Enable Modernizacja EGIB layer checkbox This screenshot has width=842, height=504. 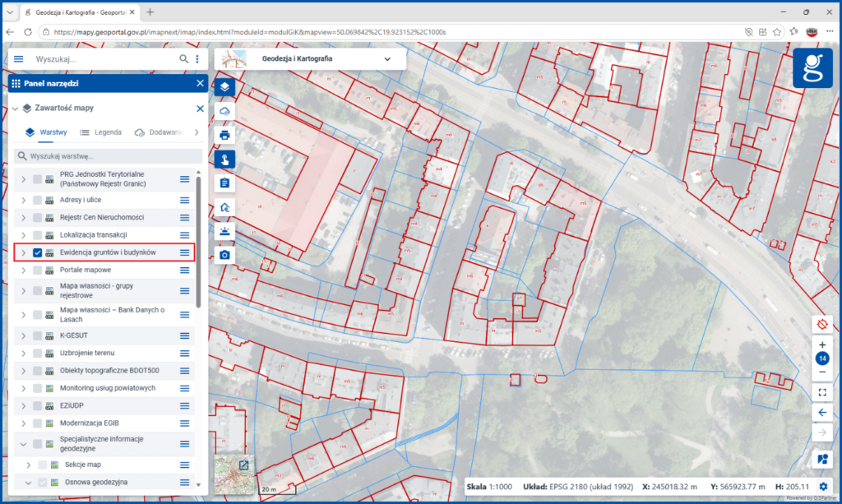tap(38, 423)
